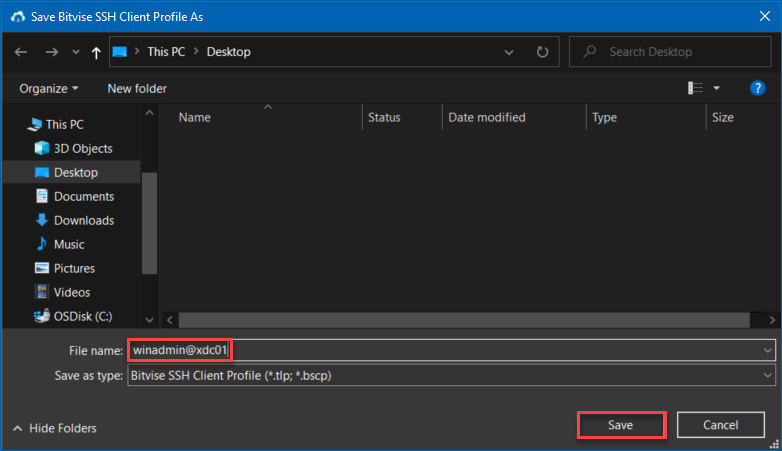Sort files by Status column
The image size is (782, 451).
384,118
